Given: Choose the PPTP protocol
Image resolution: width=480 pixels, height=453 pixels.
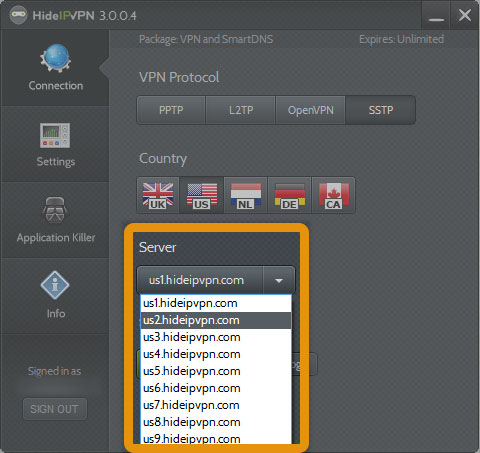Looking at the screenshot, I should (171, 110).
